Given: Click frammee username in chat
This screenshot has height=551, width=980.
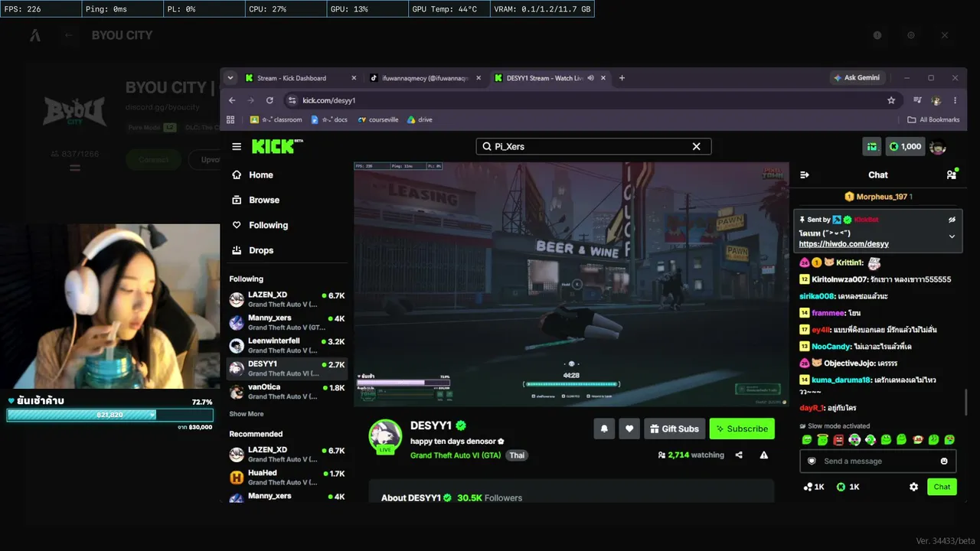Looking at the screenshot, I should (828, 313).
